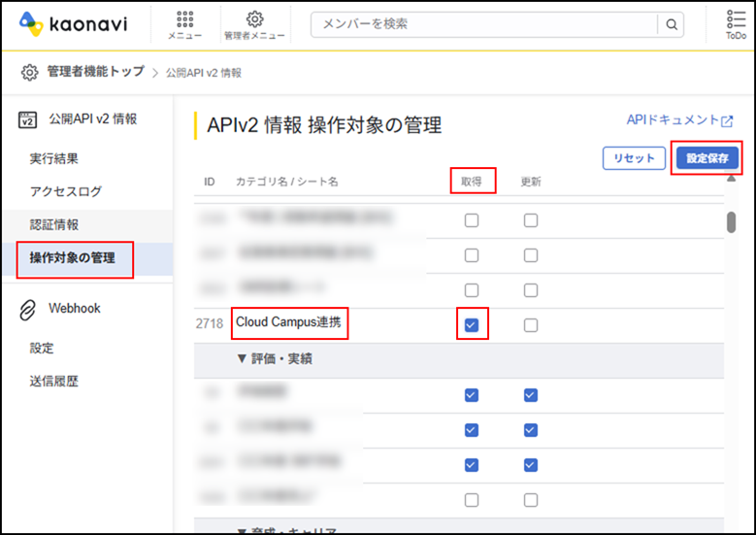Screen dimensions: 756x535
Task: Click the v2 公開API sidebar icon
Action: pos(27,119)
